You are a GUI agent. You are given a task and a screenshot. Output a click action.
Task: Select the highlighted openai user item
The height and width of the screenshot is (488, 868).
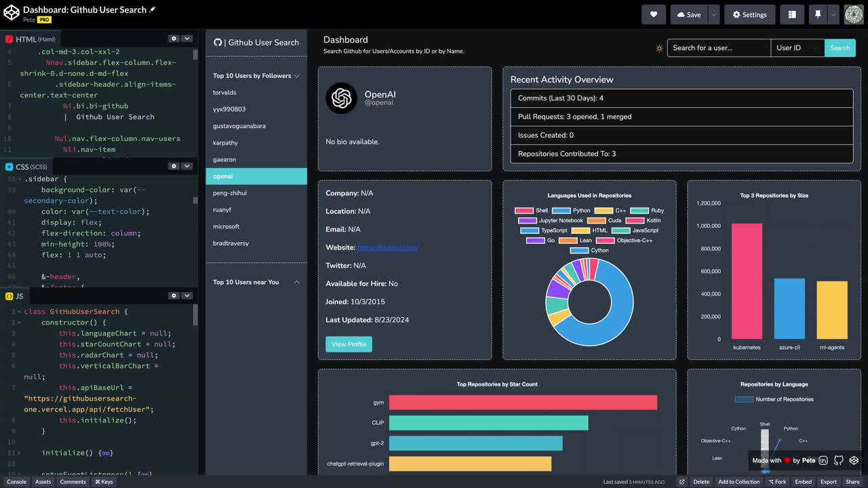(256, 176)
